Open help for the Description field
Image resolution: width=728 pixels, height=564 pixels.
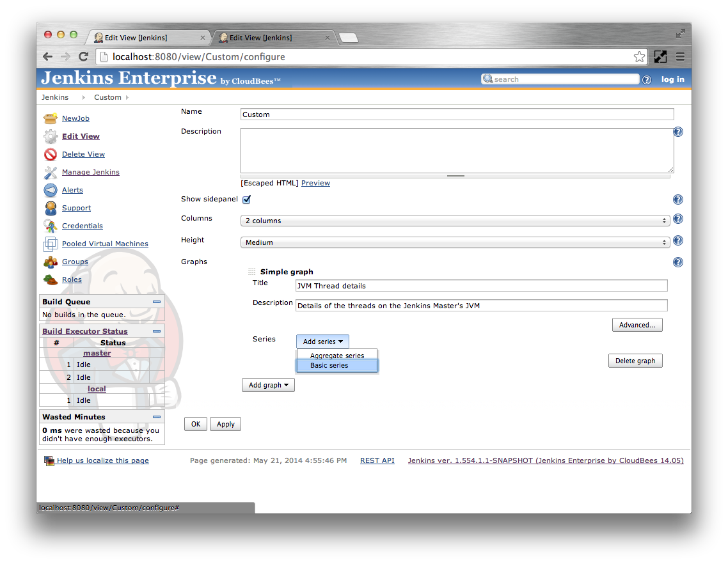[x=678, y=132]
